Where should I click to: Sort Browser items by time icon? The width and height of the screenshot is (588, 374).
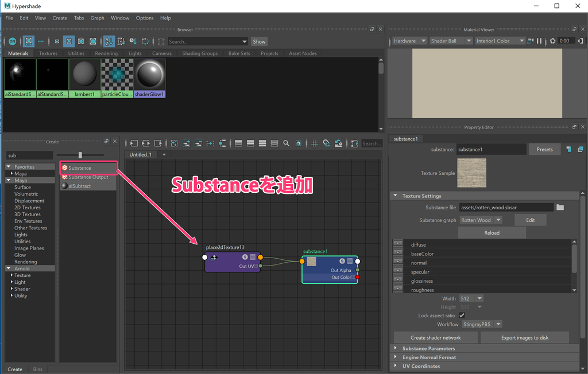pyautogui.click(x=133, y=41)
